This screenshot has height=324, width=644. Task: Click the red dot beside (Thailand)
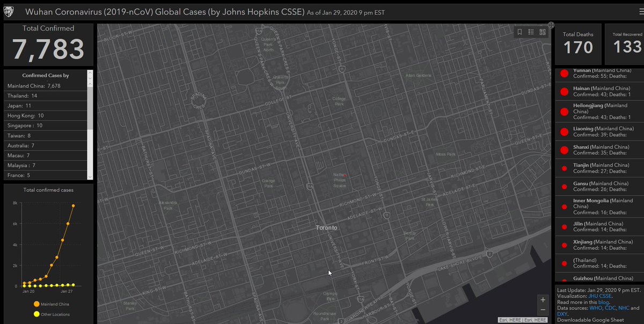coord(564,263)
